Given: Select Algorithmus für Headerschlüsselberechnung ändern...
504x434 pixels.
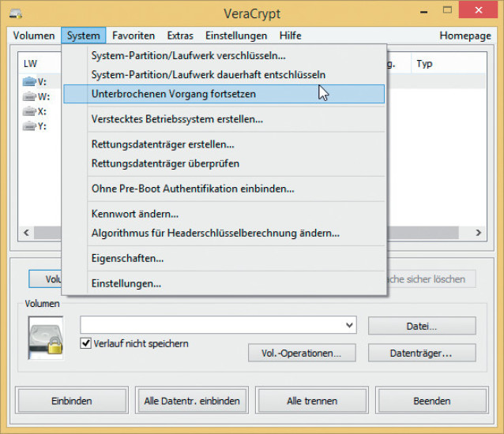Looking at the screenshot, I should [224, 233].
